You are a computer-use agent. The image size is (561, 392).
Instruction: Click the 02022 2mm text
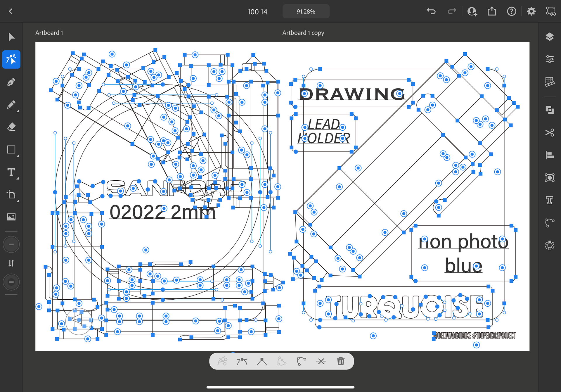(x=162, y=212)
